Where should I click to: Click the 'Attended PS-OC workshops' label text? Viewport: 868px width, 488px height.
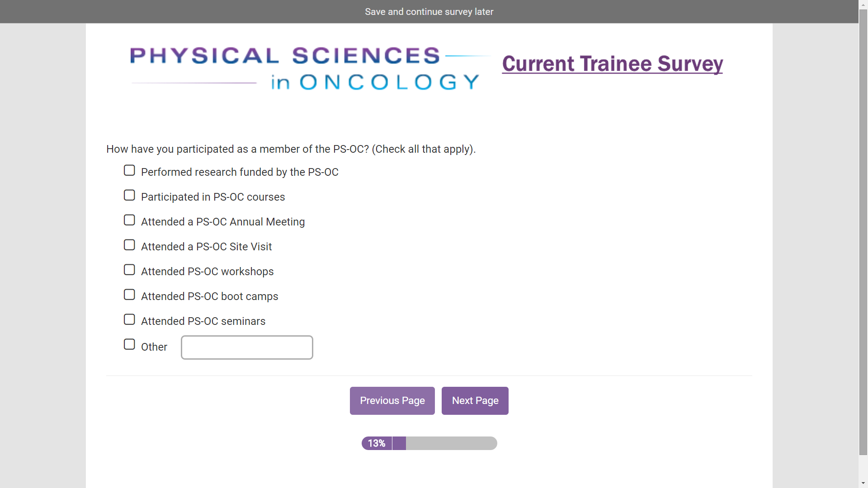tap(207, 272)
